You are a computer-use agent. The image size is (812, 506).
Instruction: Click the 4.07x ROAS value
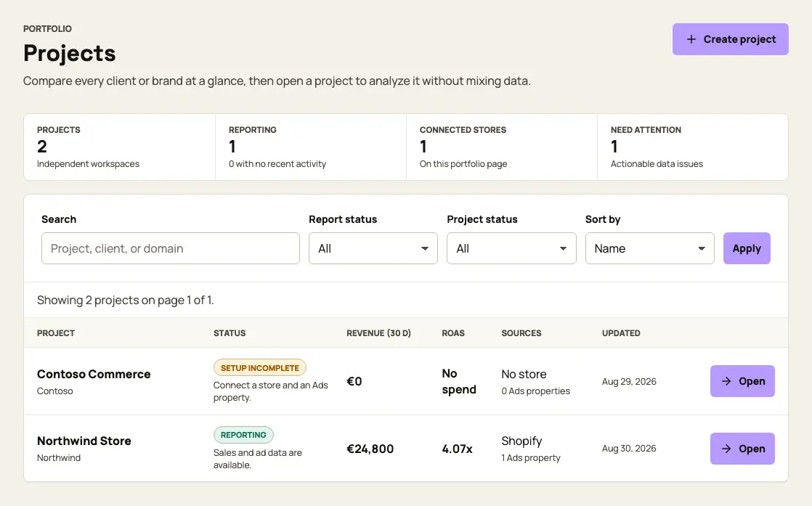coord(458,449)
